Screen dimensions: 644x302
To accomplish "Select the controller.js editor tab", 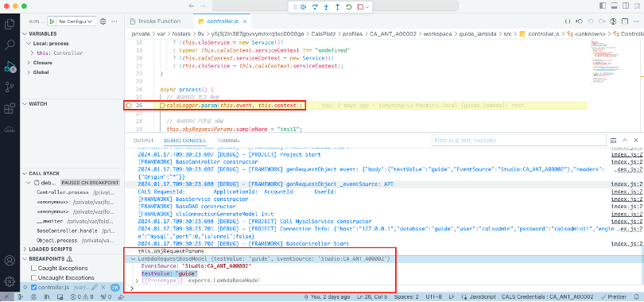I will coord(222,21).
